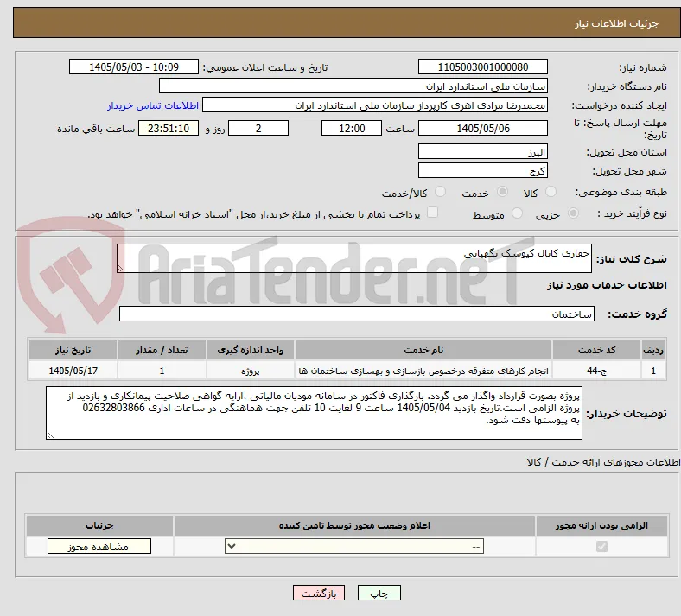Click the شماره نیاز field 1105003001000080

(483, 67)
